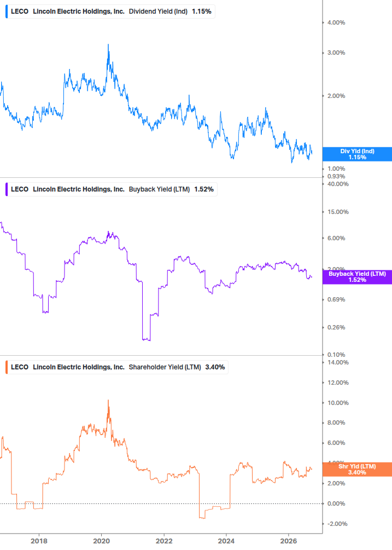Screen dimensions: 392x550
Task: Click the 4.00% tick in dividend yield axis
Action: point(336,22)
